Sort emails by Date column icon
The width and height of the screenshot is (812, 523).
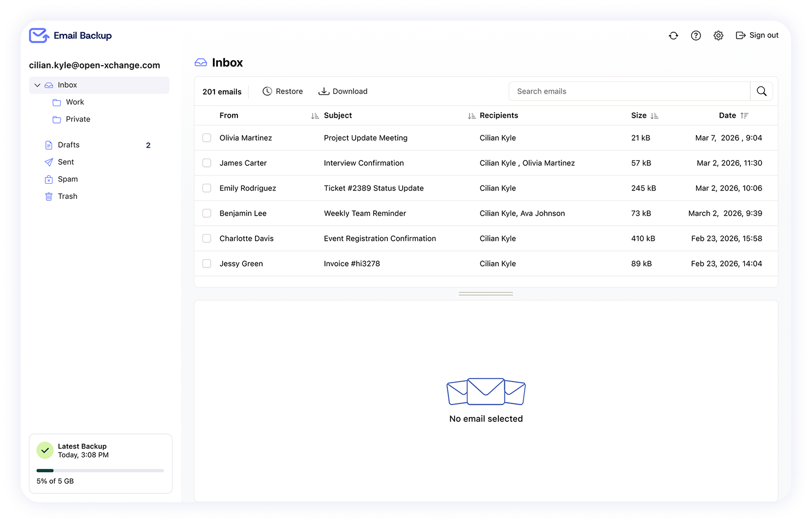(x=744, y=116)
